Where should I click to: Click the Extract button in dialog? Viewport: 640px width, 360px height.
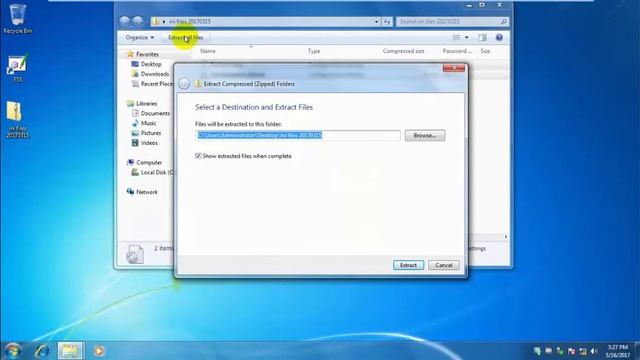coord(408,265)
